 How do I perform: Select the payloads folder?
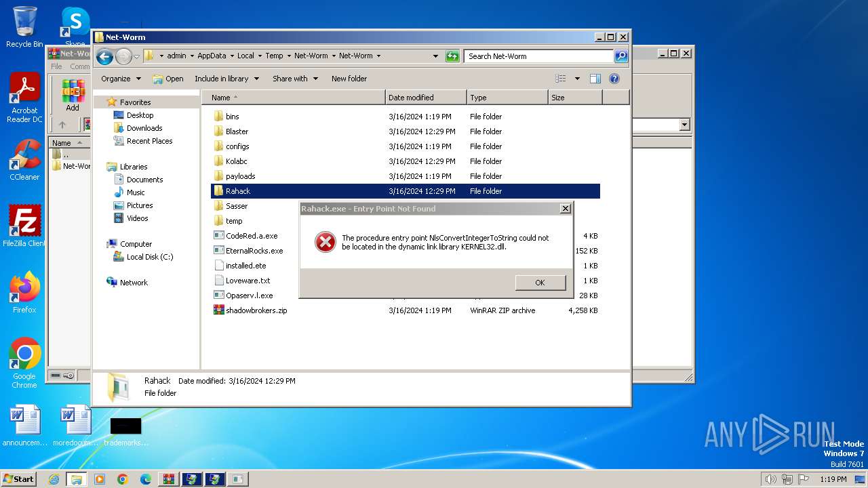pos(406,176)
